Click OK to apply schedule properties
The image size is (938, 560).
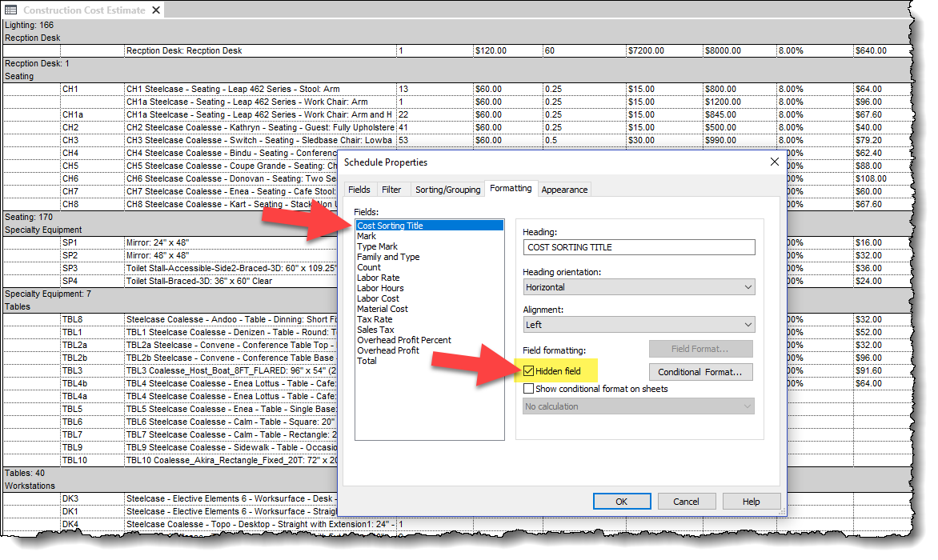(622, 501)
